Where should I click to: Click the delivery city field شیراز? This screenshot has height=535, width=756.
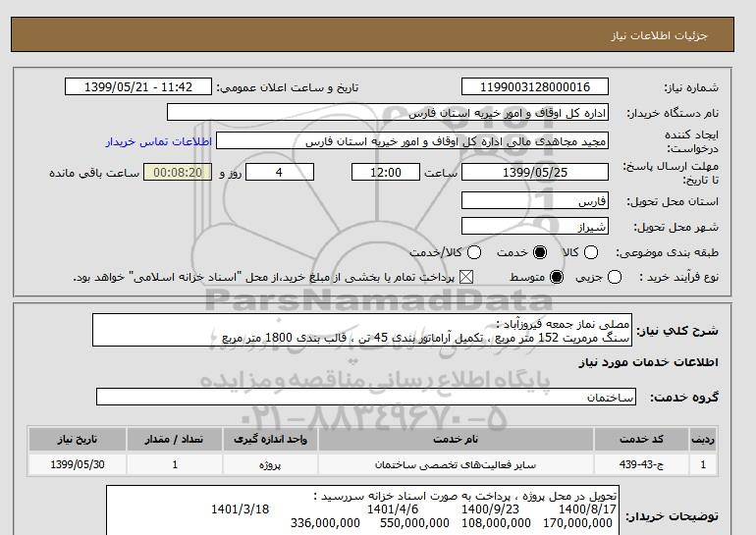tap(535, 227)
